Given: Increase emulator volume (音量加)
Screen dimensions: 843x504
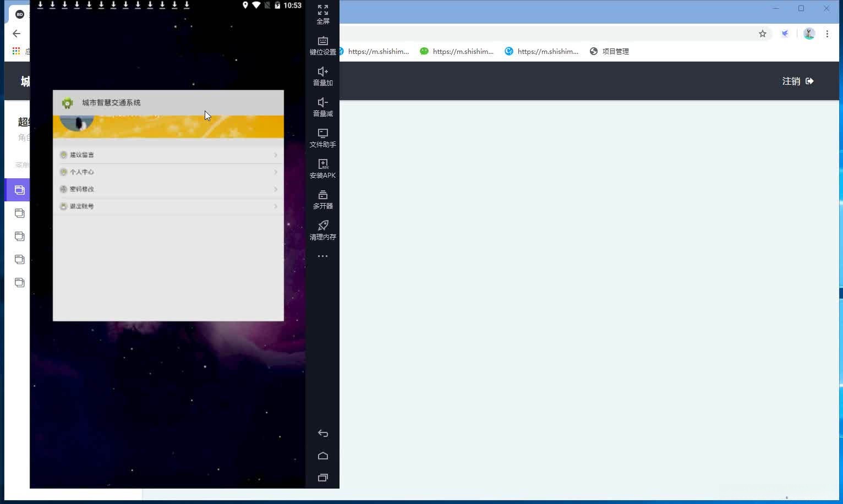Looking at the screenshot, I should click(x=323, y=76).
